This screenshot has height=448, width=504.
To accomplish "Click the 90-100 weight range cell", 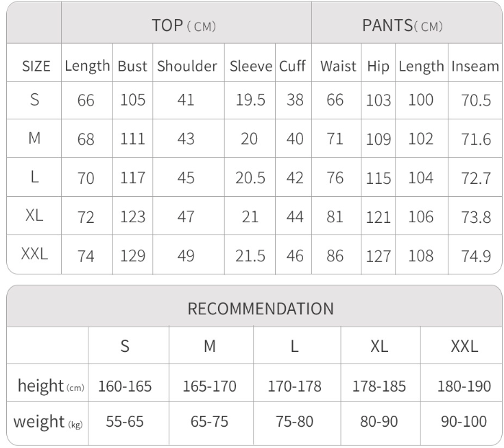I will pyautogui.click(x=464, y=421).
